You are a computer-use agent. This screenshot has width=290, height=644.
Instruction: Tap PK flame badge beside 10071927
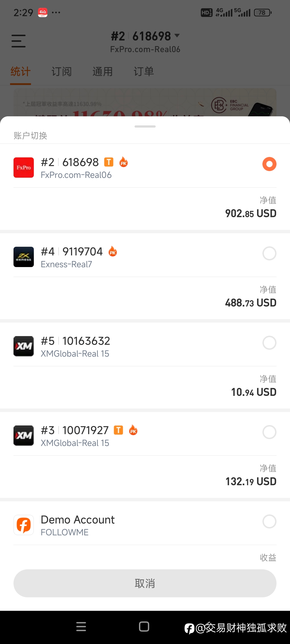[133, 430]
